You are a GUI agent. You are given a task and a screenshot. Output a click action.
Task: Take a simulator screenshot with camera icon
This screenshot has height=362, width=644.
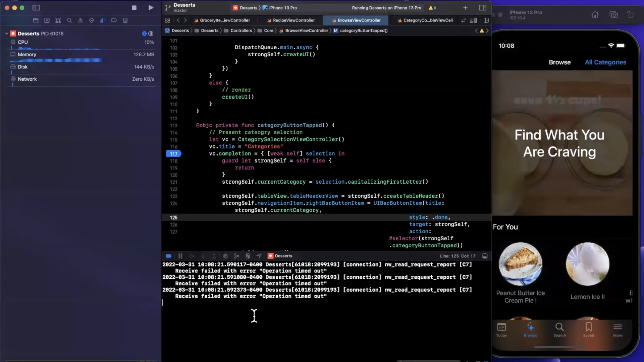613,15
